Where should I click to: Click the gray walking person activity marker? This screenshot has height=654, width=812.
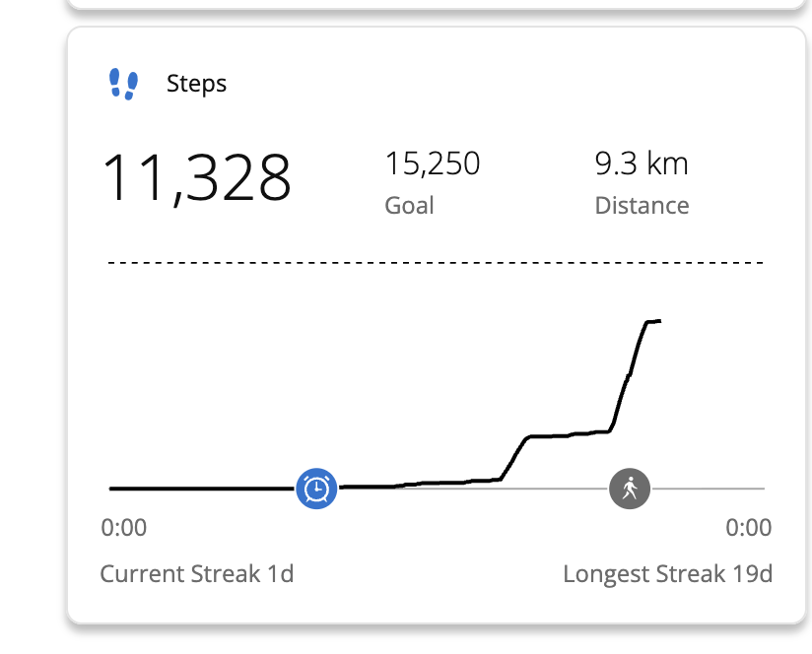pyautogui.click(x=630, y=488)
